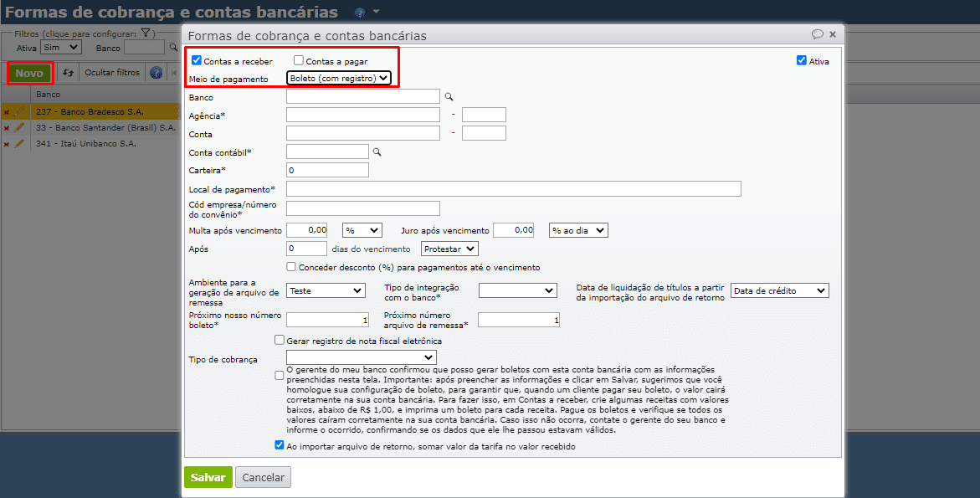Click the help icon next to page title
The image size is (980, 498).
[x=360, y=13]
